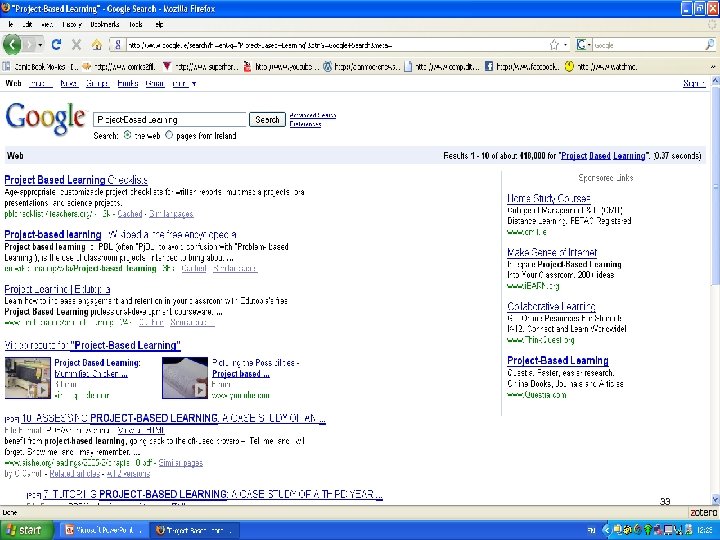Bookmark this page with the star icon
Viewport: 720px width, 540px height.
click(554, 45)
